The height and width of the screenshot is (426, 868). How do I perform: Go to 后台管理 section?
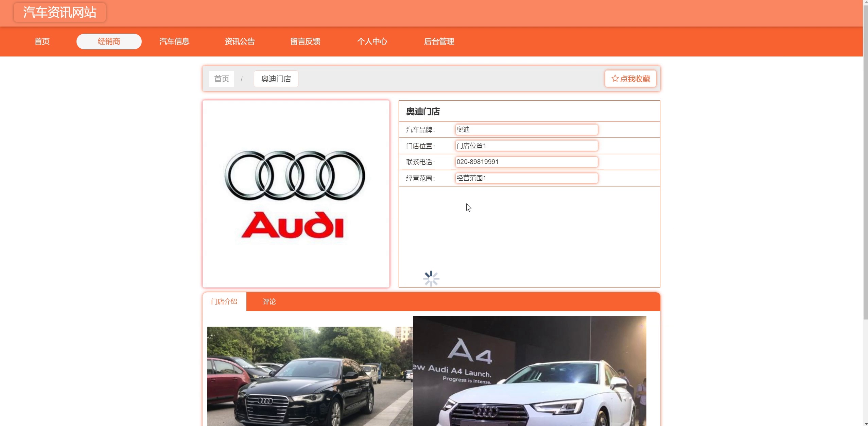pos(439,42)
